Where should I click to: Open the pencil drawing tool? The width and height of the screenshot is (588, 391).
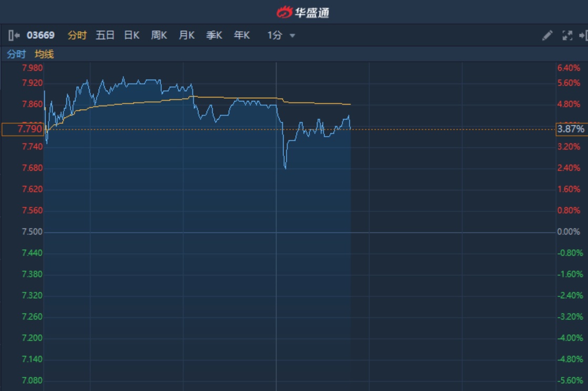[547, 36]
